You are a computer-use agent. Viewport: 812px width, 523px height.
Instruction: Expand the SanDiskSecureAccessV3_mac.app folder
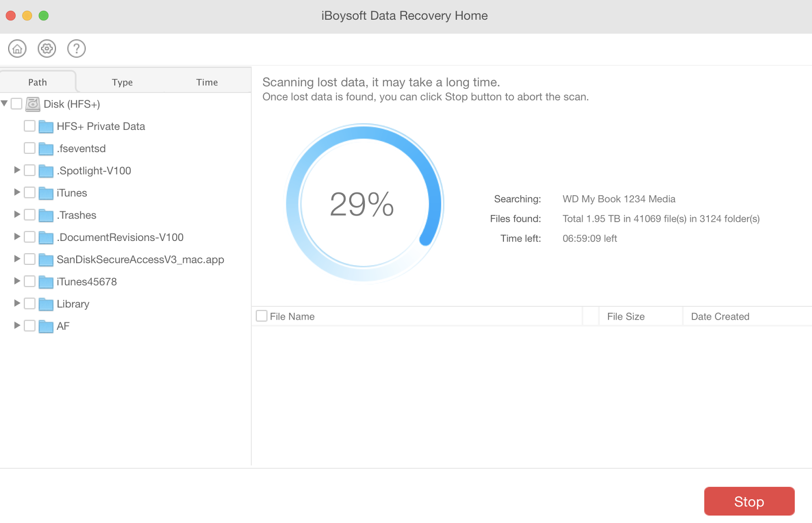tap(17, 259)
